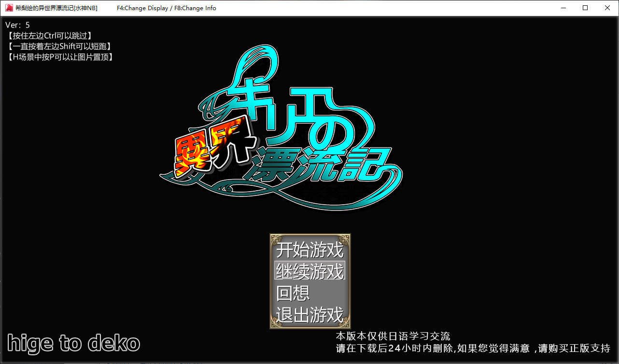Close the game window

click(x=607, y=8)
